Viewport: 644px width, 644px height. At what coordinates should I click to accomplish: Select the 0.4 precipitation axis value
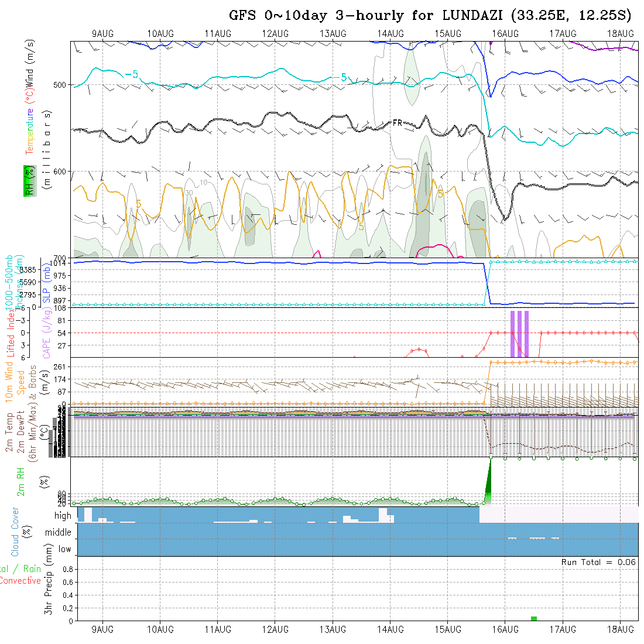68,595
